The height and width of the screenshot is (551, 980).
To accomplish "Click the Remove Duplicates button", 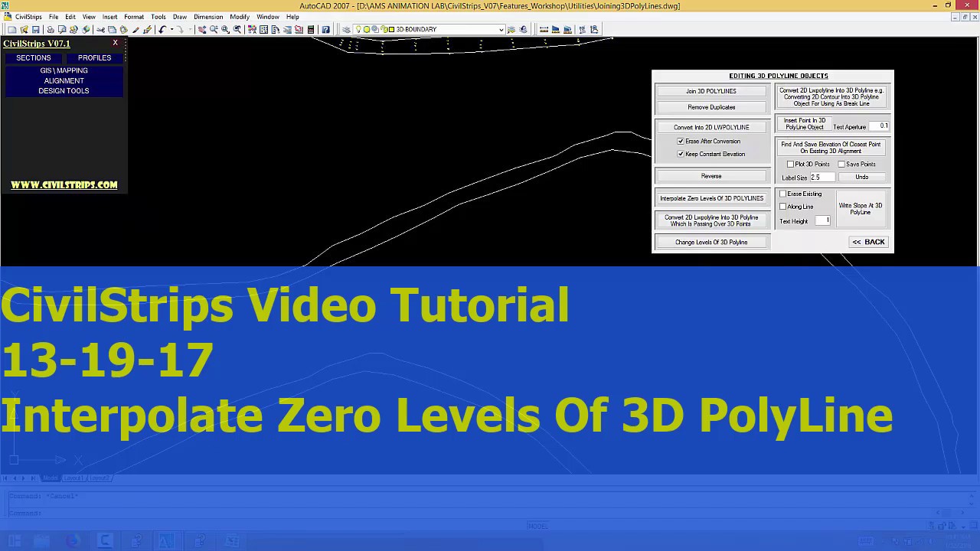I will pyautogui.click(x=711, y=107).
